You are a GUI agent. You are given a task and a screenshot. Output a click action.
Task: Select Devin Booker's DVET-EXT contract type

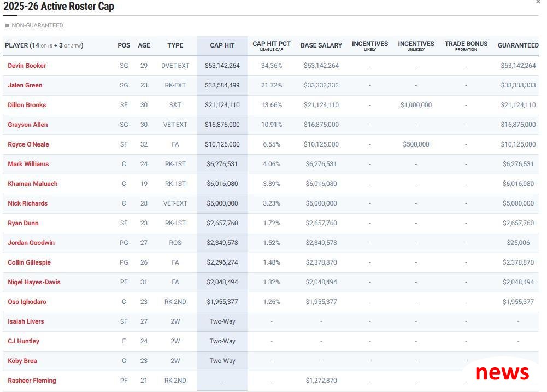[x=175, y=66]
